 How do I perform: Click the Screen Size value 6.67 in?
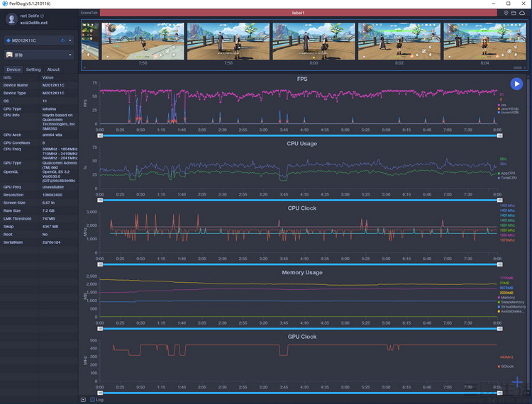click(x=48, y=203)
